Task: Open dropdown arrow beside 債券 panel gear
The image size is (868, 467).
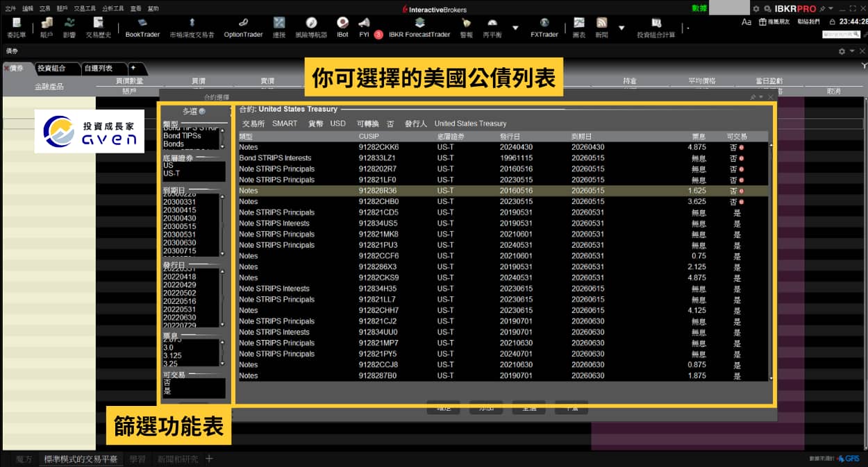Action: [x=852, y=51]
